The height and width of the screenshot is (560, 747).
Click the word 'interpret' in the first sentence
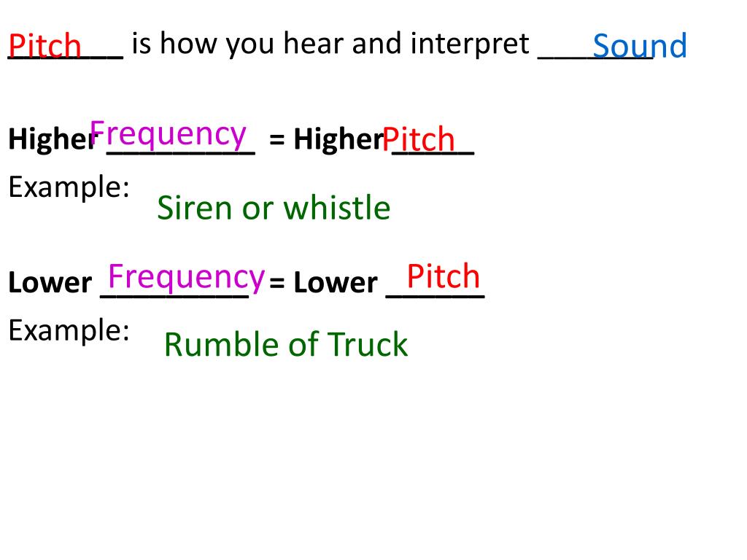click(x=469, y=44)
